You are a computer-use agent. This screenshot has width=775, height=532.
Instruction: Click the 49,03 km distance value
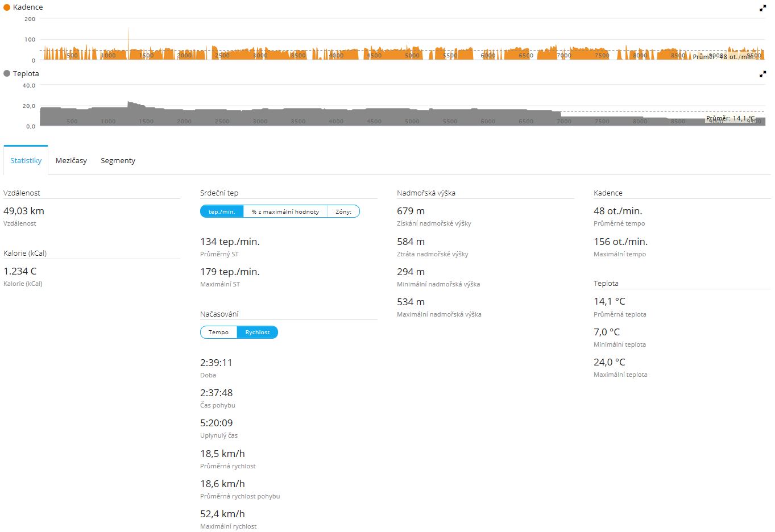24,211
